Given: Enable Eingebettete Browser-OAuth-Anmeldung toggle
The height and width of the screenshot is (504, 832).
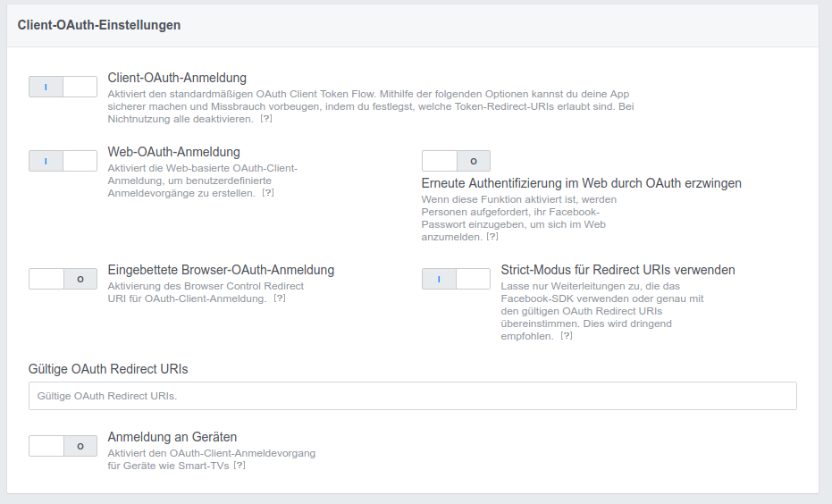Looking at the screenshot, I should coord(63,279).
